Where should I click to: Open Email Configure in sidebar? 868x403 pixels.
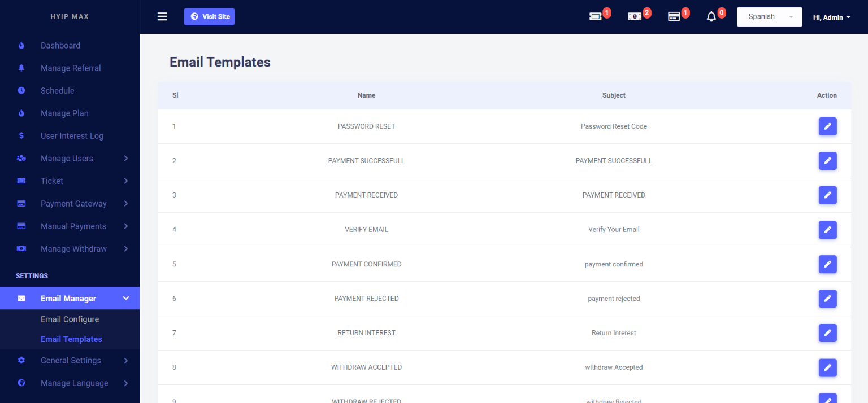tap(70, 319)
